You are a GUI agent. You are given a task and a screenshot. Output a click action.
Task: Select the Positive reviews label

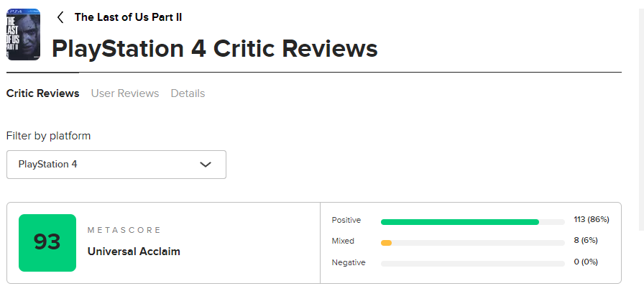(x=346, y=220)
